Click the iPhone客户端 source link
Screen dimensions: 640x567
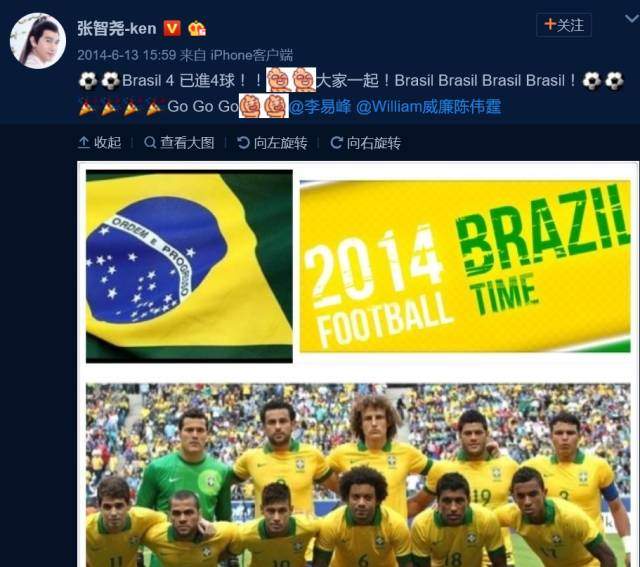pos(252,55)
